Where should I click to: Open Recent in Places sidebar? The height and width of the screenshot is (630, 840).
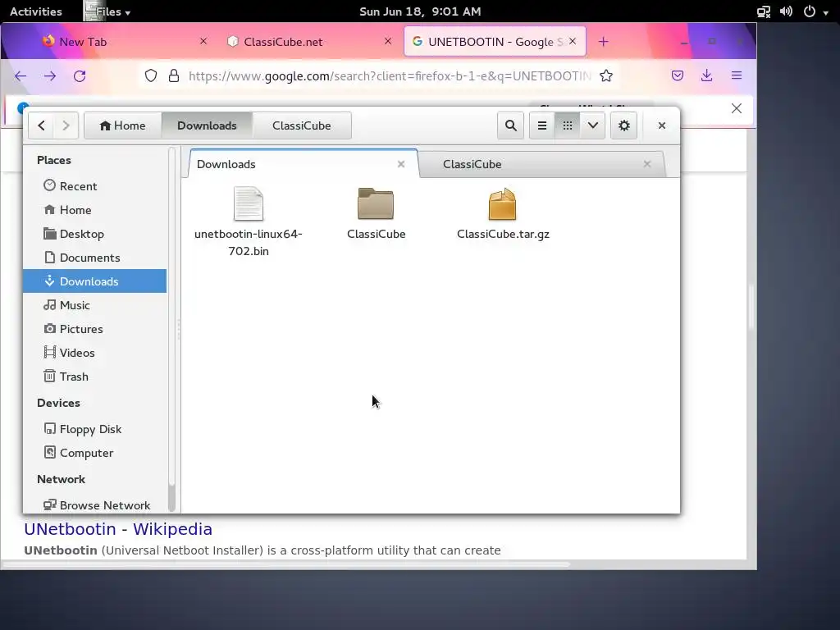(x=95, y=186)
